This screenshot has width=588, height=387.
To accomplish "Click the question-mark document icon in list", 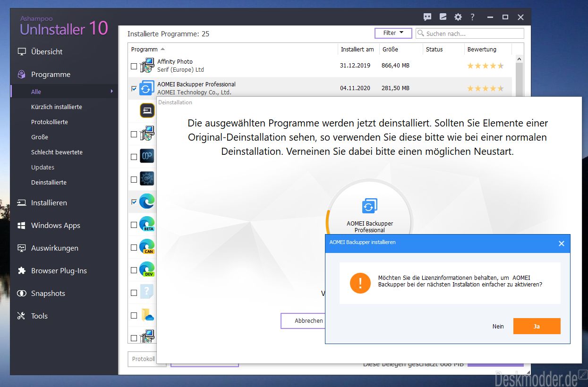I will tap(147, 292).
